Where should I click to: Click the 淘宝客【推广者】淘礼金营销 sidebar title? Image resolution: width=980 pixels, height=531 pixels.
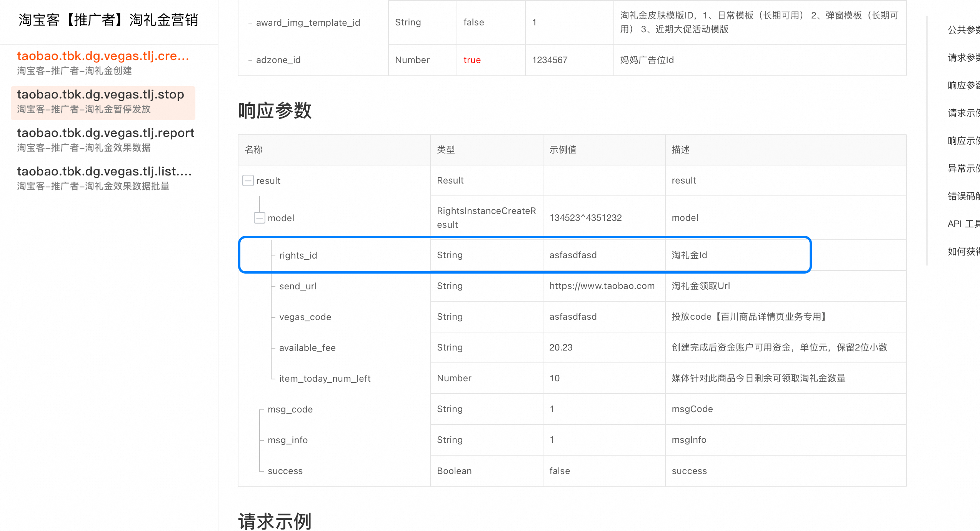(x=108, y=20)
